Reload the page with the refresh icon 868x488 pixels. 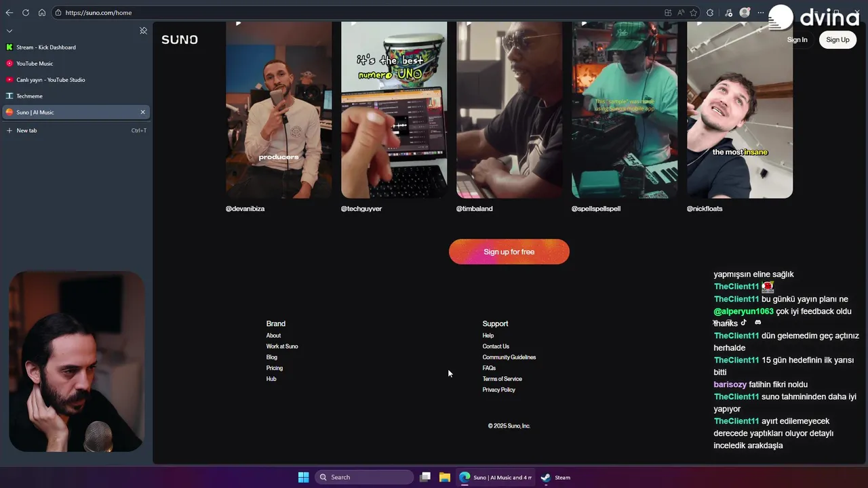[x=26, y=12]
